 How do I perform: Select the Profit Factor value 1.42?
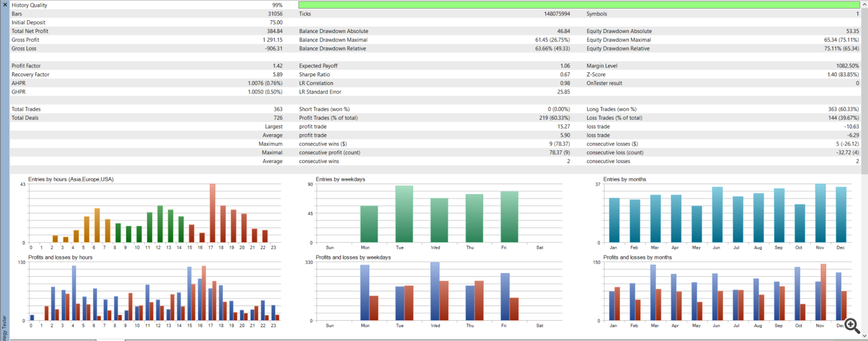point(277,66)
